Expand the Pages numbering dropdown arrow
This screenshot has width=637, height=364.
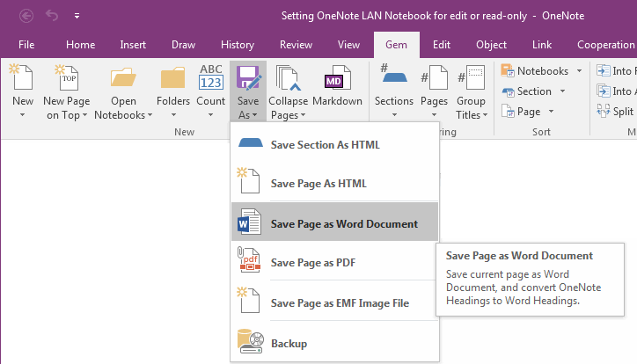434,115
